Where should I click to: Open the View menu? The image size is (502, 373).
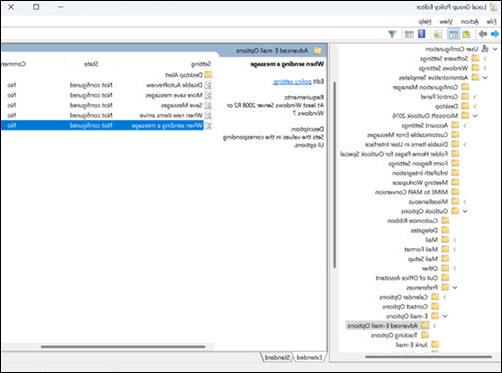click(x=446, y=22)
